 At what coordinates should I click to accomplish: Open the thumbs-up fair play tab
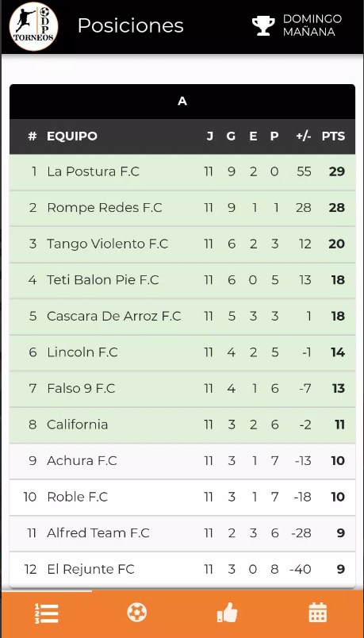[x=228, y=613]
